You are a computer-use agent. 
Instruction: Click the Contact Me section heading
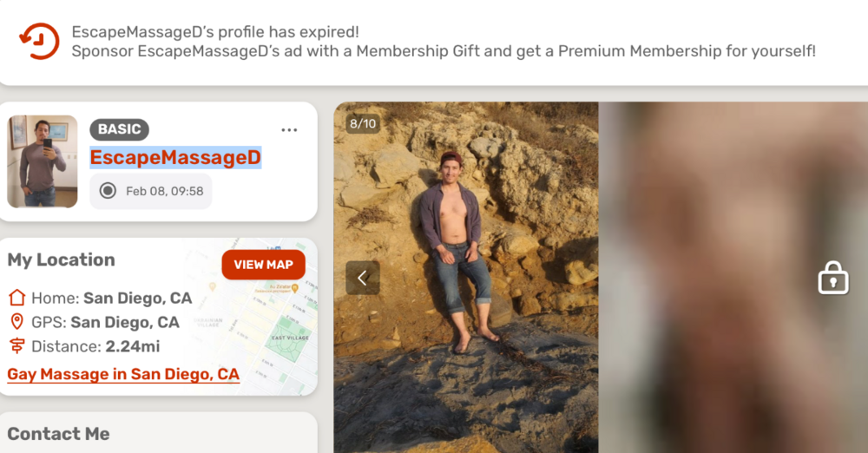pos(58,434)
